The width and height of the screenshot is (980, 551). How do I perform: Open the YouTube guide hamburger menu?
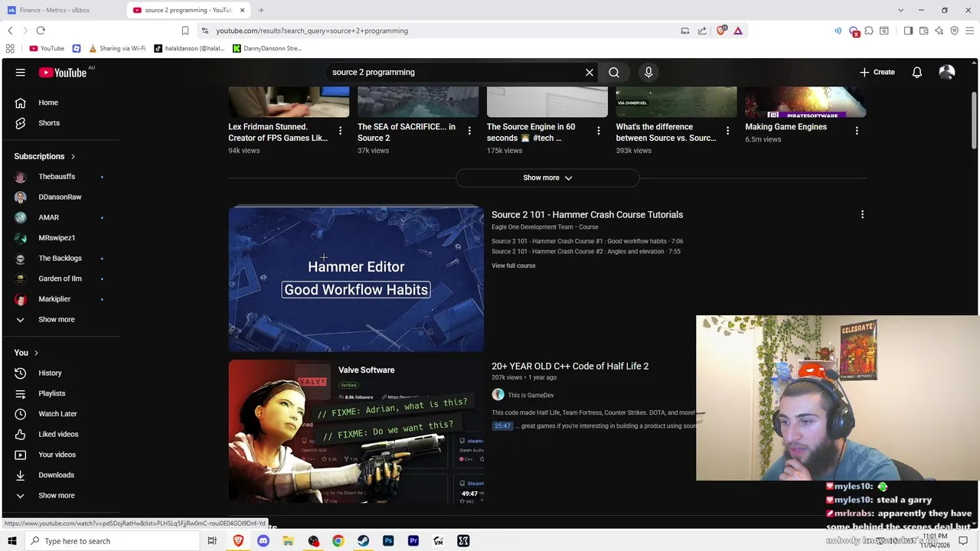(21, 72)
